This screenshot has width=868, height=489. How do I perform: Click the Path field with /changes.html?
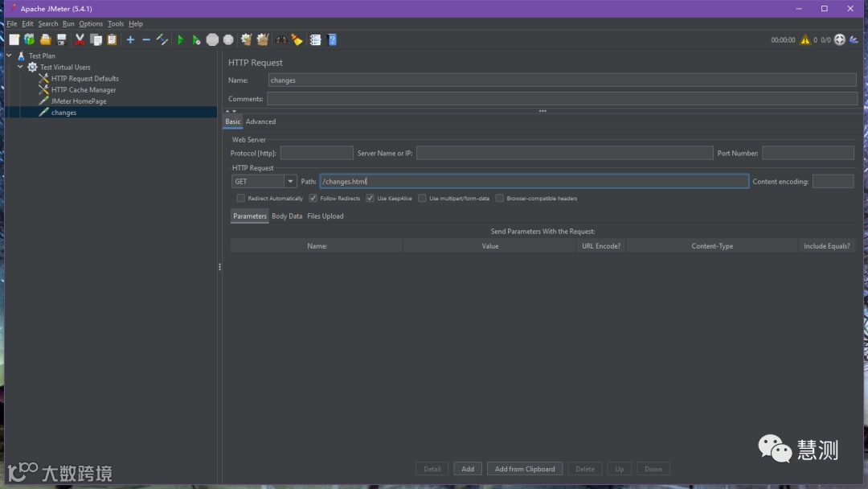[534, 182]
